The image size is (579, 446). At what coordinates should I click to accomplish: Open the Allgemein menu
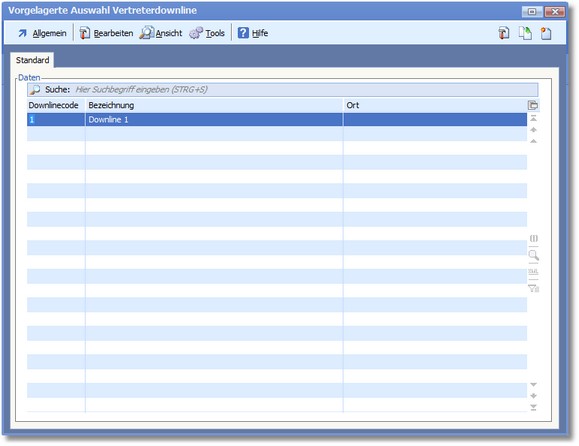42,33
